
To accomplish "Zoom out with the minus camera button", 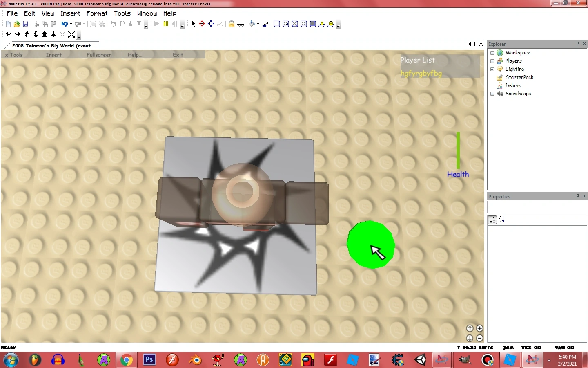I will click(480, 338).
